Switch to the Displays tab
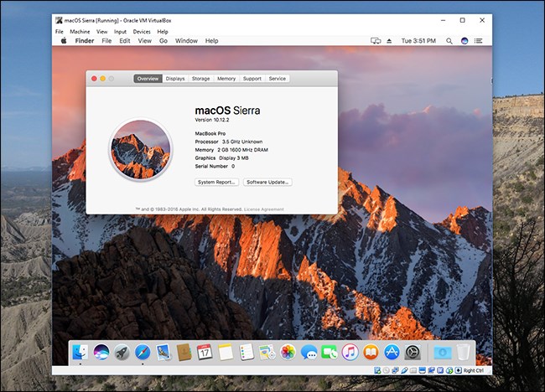This screenshot has width=545, height=392. tap(175, 79)
